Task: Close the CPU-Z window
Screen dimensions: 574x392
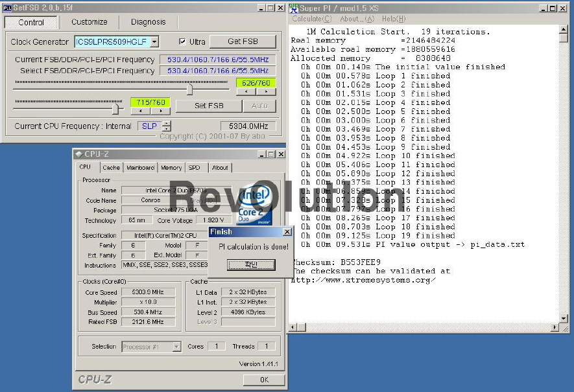Action: click(x=281, y=154)
